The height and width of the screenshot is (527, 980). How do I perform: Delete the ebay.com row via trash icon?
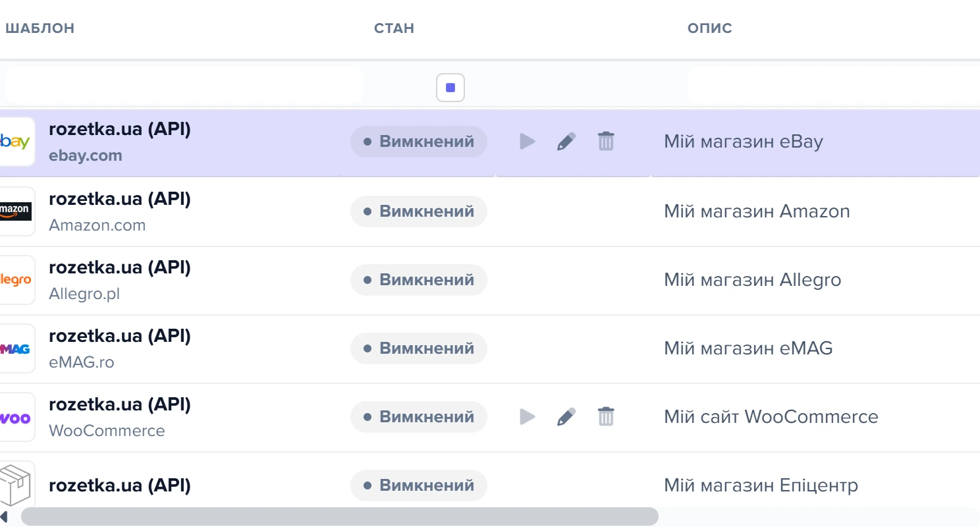(x=606, y=142)
